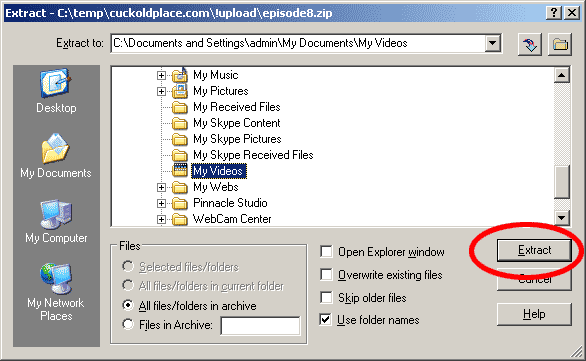Click the context help question mark button
Screen dimensions: 586x361
click(x=553, y=13)
